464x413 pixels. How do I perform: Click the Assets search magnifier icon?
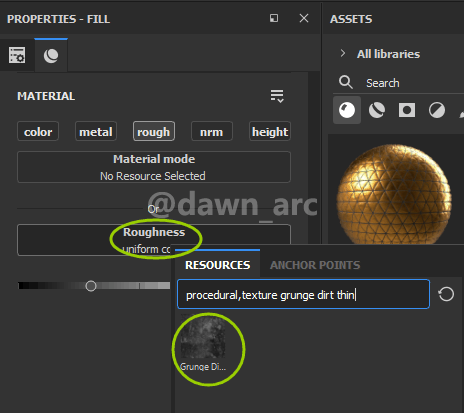pos(346,82)
